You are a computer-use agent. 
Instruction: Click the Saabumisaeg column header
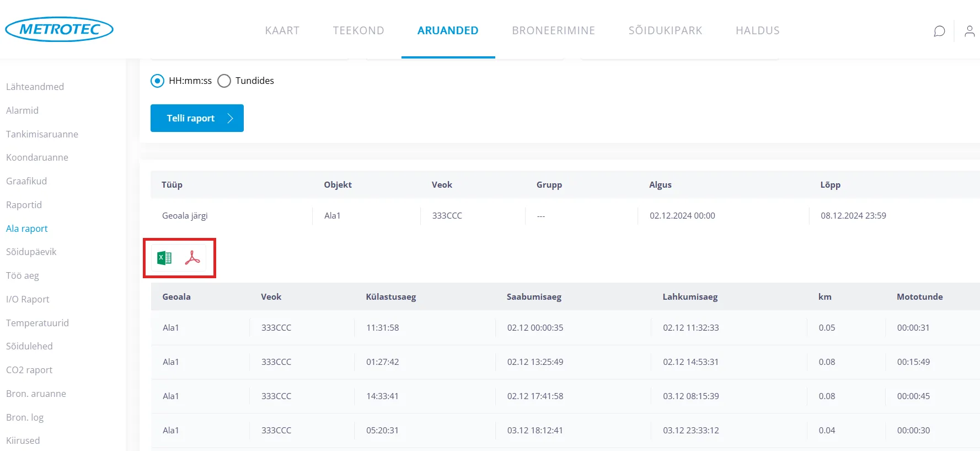534,296
